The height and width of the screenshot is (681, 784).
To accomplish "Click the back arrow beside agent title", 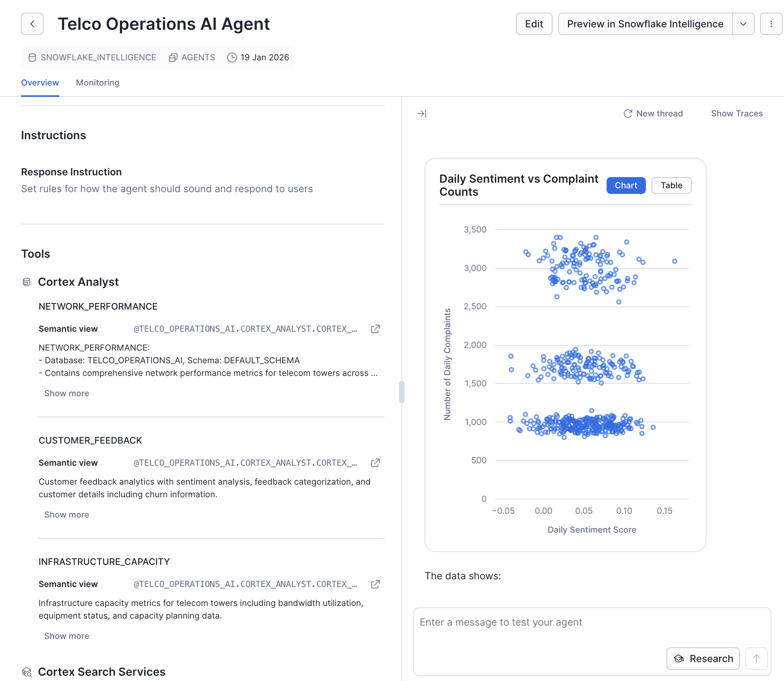I will pyautogui.click(x=32, y=24).
